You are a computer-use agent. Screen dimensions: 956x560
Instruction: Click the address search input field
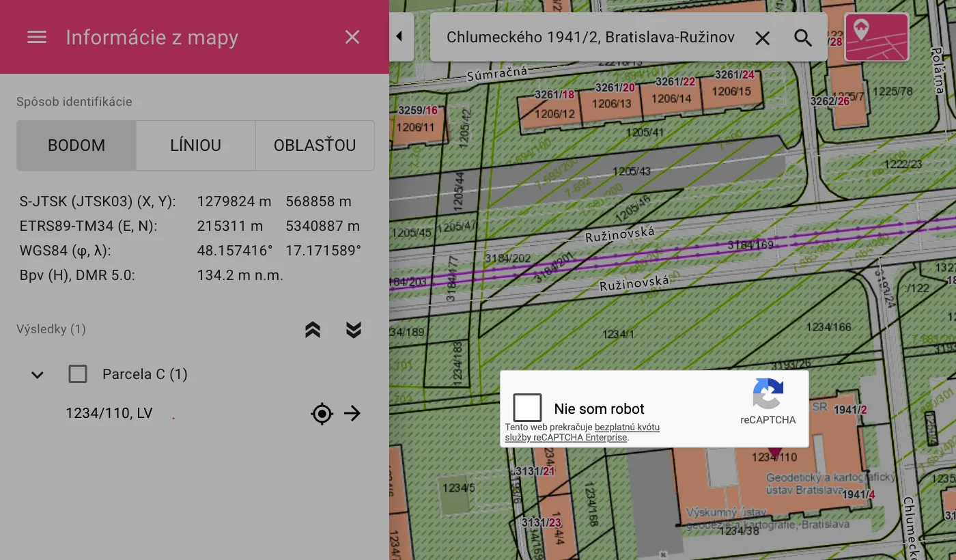pos(591,38)
